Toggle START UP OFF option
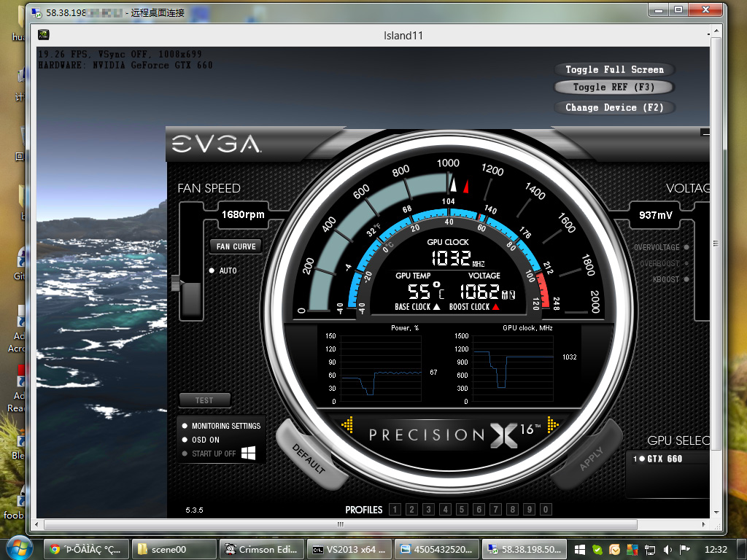 pyautogui.click(x=209, y=454)
